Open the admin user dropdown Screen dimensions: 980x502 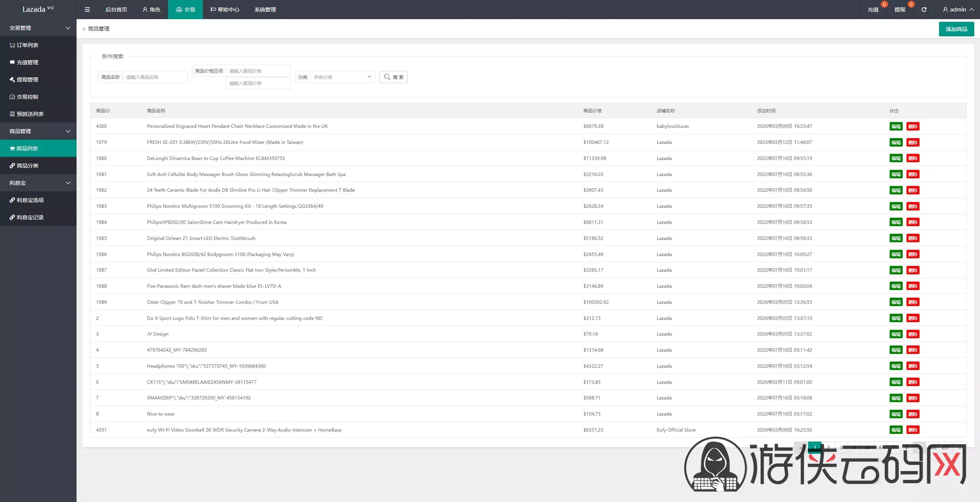[958, 10]
